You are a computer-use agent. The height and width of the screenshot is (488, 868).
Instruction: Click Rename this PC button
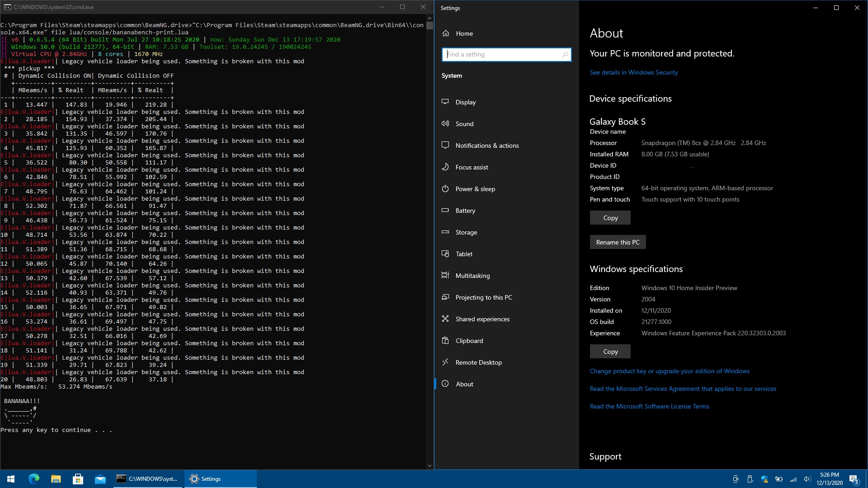[618, 242]
